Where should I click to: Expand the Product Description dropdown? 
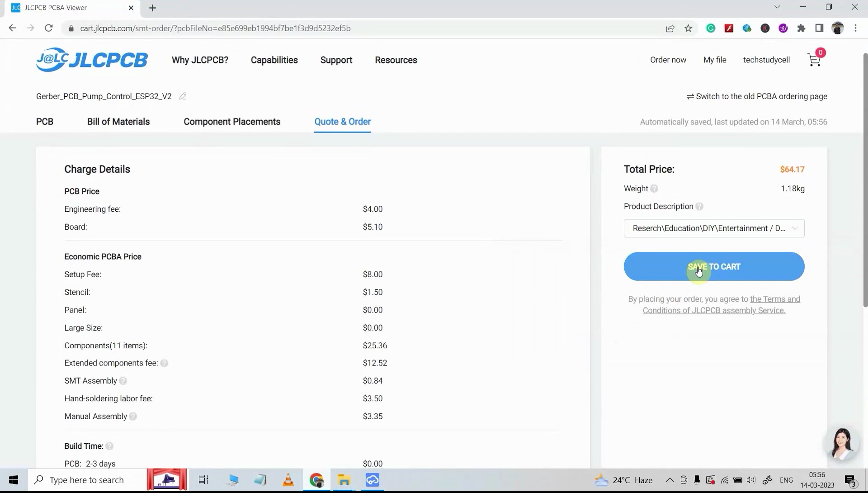tap(714, 228)
